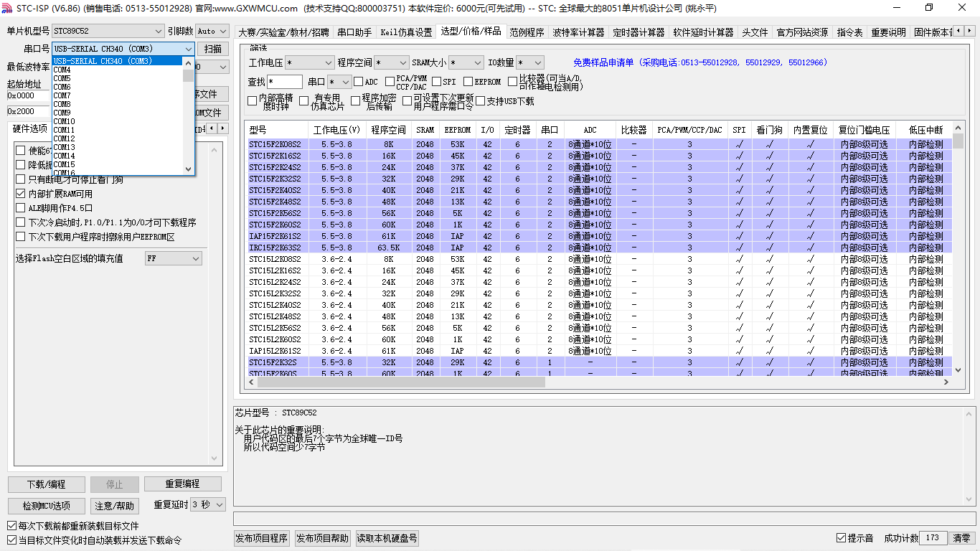Screen dimensions: 980x551
Task: Click the right arrow of the table horizontal scrollbar
Action: pos(946,382)
